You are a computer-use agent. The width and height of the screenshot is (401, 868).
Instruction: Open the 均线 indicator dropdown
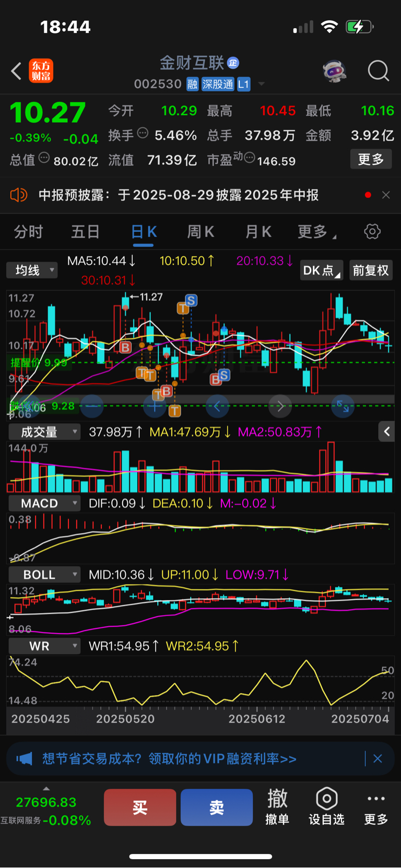pos(32,270)
